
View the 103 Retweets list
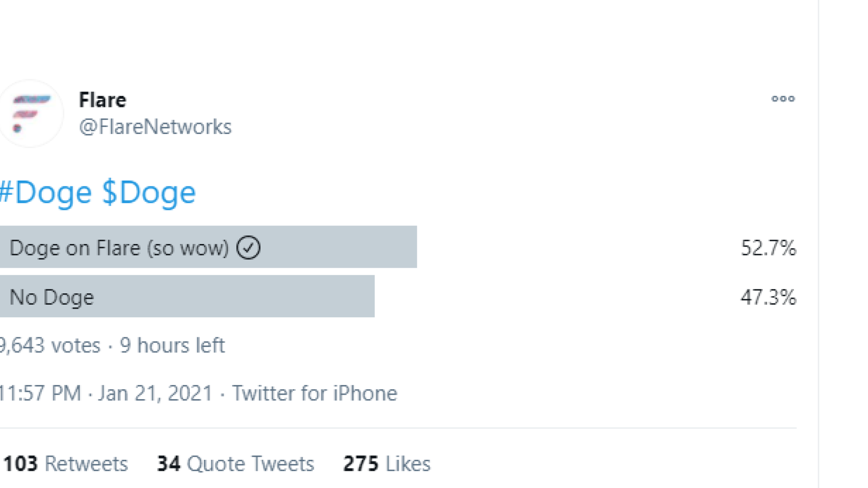point(66,464)
